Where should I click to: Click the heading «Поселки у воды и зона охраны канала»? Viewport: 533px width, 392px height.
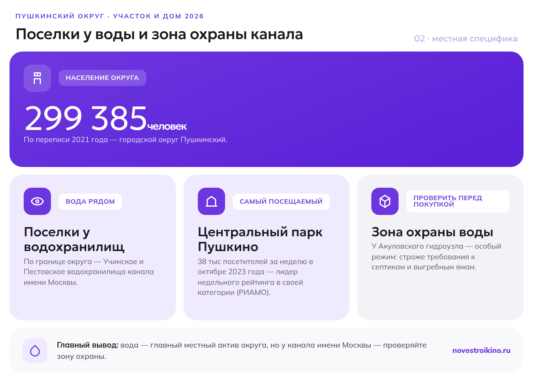pyautogui.click(x=159, y=34)
